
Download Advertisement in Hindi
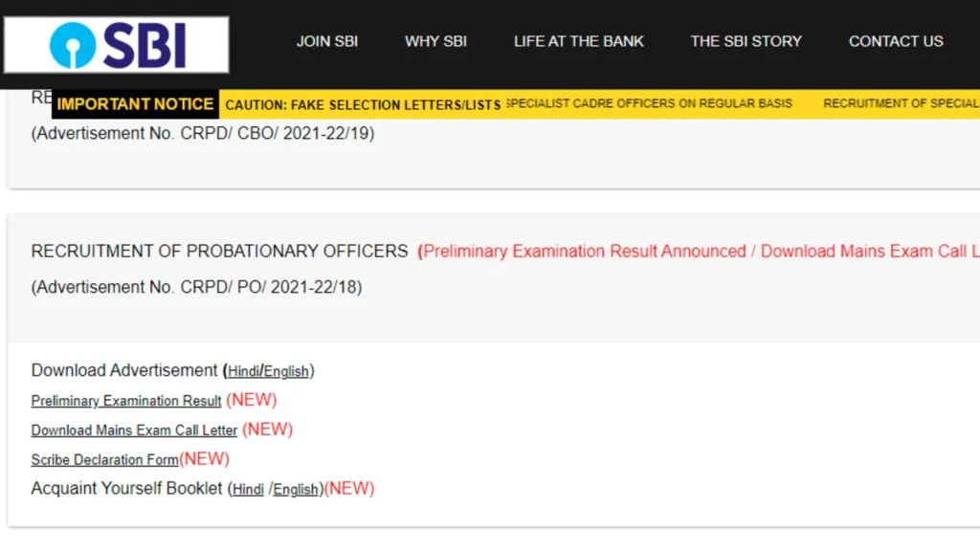243,372
